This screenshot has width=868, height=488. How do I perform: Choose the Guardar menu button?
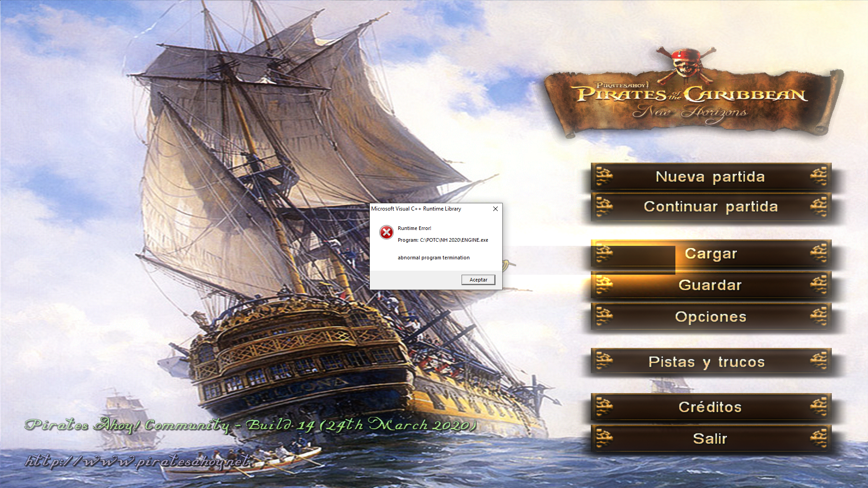(x=711, y=285)
